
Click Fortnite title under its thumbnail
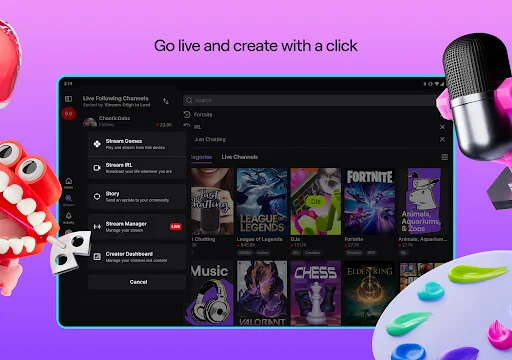[x=354, y=239]
